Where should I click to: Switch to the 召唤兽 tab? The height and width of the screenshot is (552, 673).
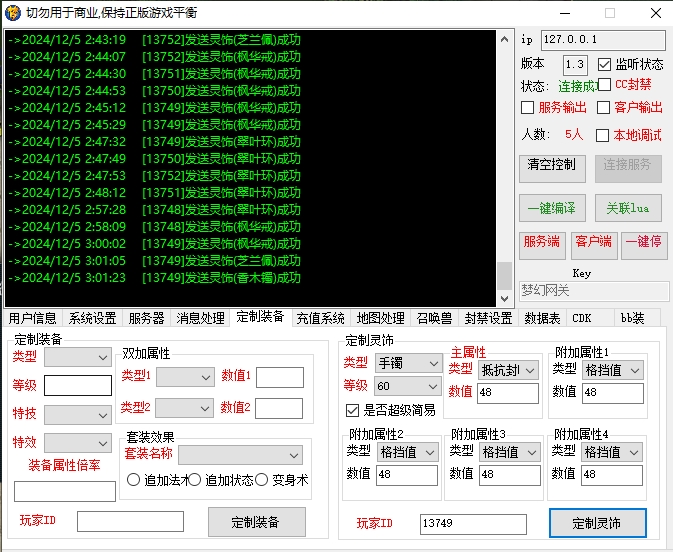[x=434, y=318]
